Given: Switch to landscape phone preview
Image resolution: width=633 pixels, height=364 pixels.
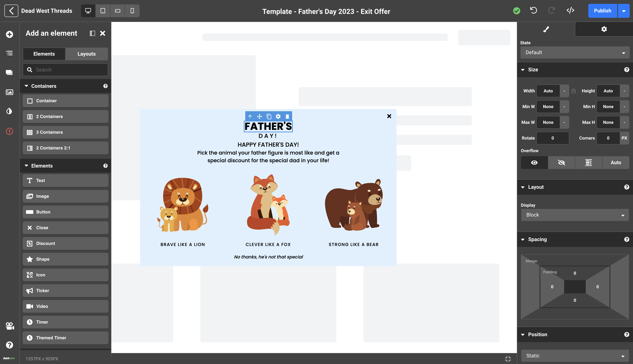Looking at the screenshot, I should coord(117,11).
